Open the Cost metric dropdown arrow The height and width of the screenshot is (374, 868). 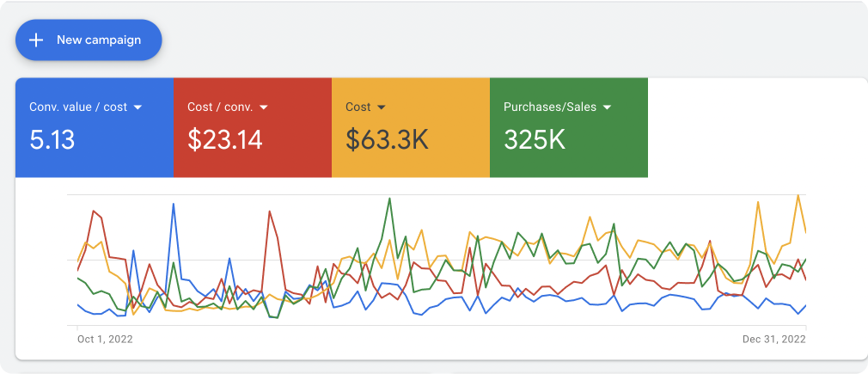382,107
